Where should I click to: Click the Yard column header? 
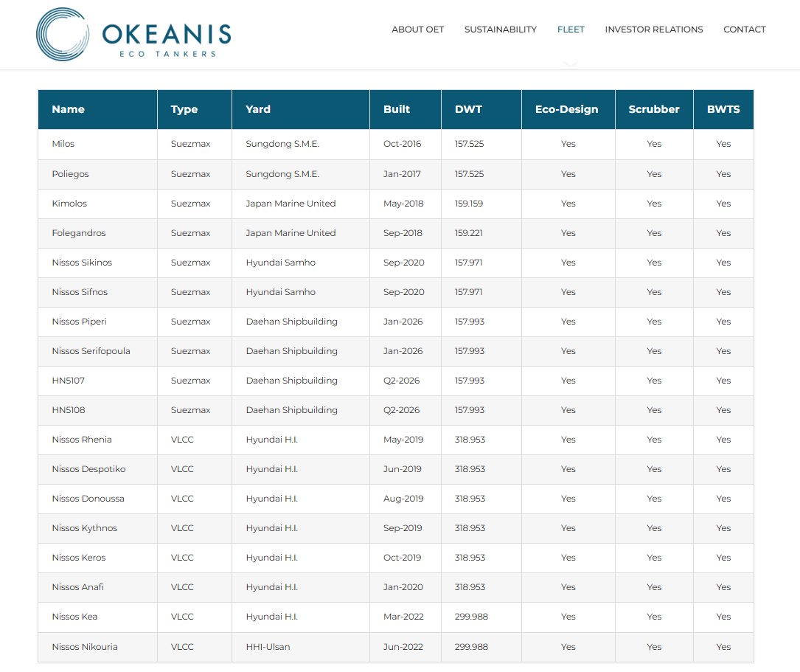258,109
